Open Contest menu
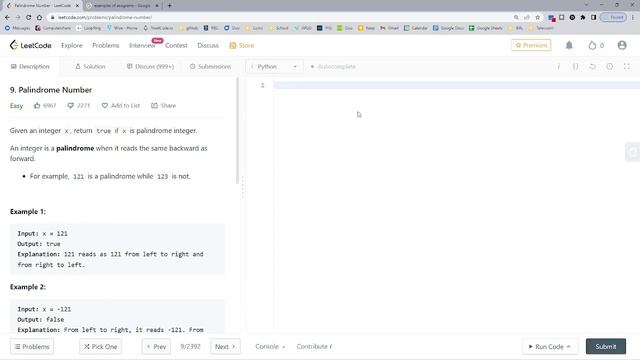This screenshot has width=640, height=360. 176,45
